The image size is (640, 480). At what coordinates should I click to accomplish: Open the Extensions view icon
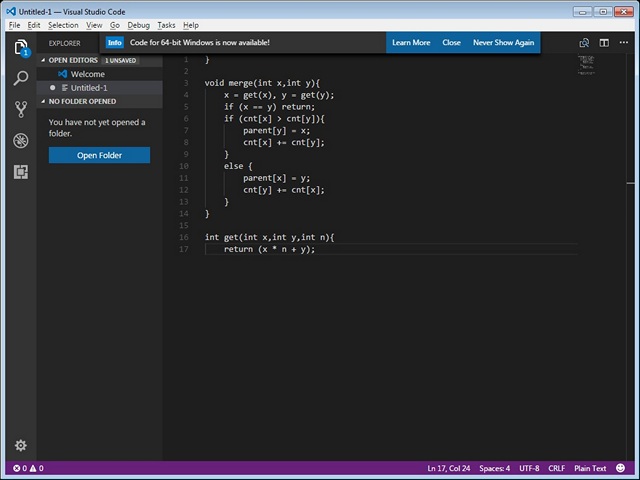point(21,172)
